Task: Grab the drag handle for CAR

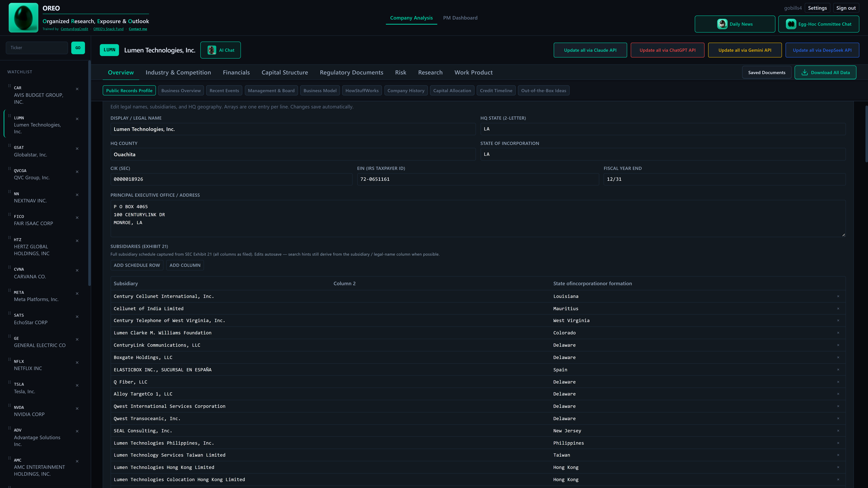Action: (x=9, y=86)
